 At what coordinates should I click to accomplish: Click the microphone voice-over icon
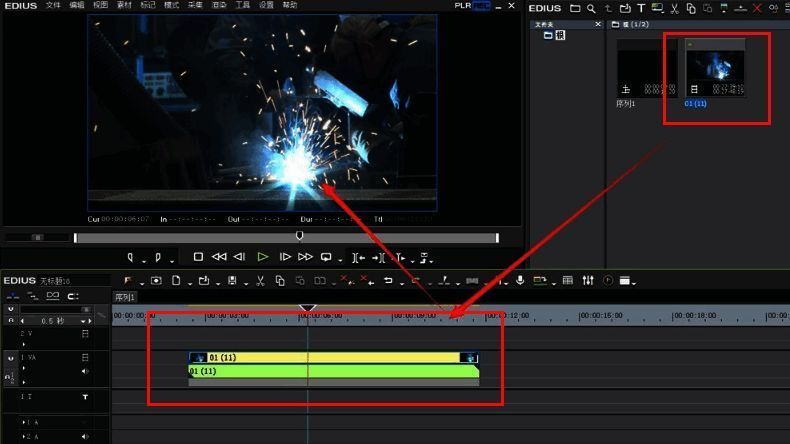coord(520,281)
